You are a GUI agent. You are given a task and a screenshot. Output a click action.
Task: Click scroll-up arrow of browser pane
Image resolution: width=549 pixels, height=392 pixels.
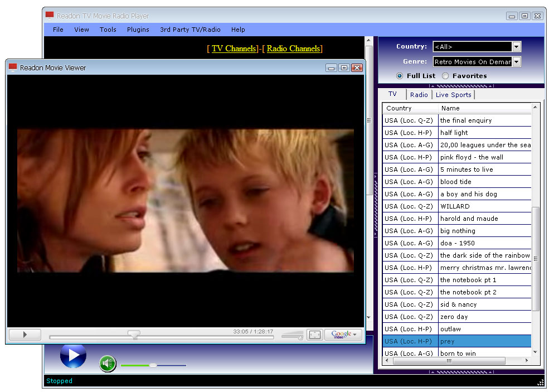pos(368,41)
